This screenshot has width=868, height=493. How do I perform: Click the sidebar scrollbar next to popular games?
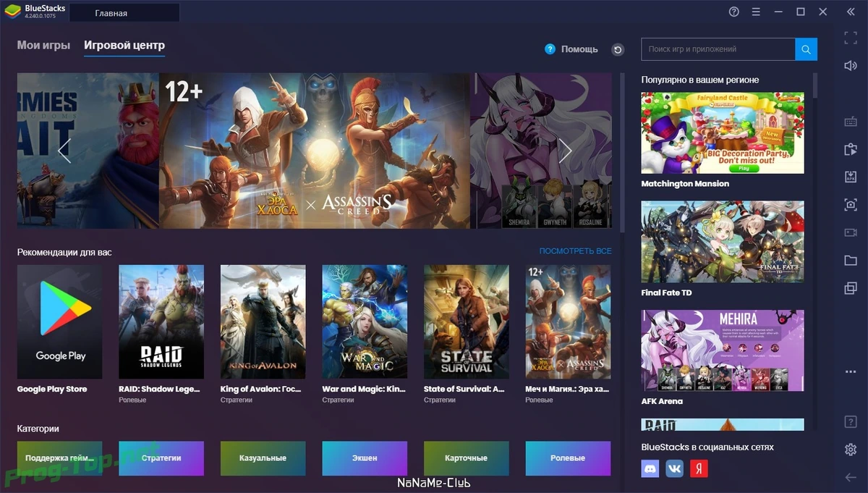pos(815,85)
